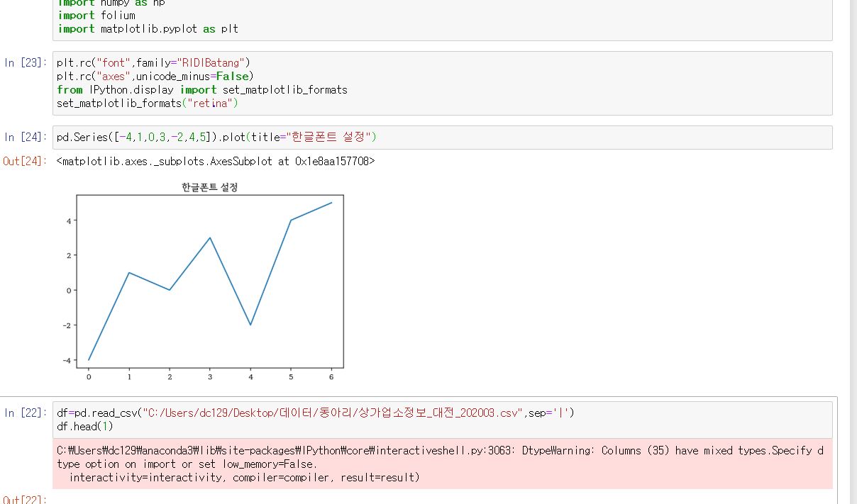857x504 pixels.
Task: Click the Out[22] output prompt
Action: 26,500
